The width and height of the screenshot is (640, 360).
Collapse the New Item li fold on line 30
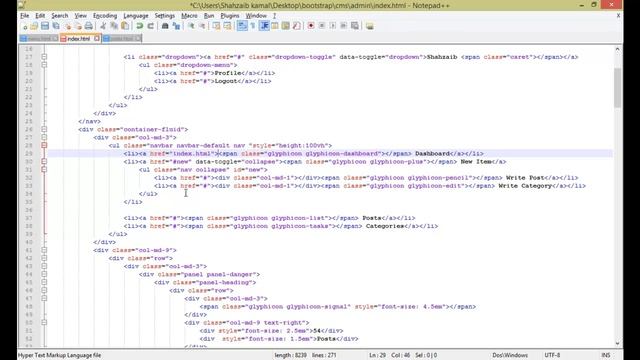(44, 162)
